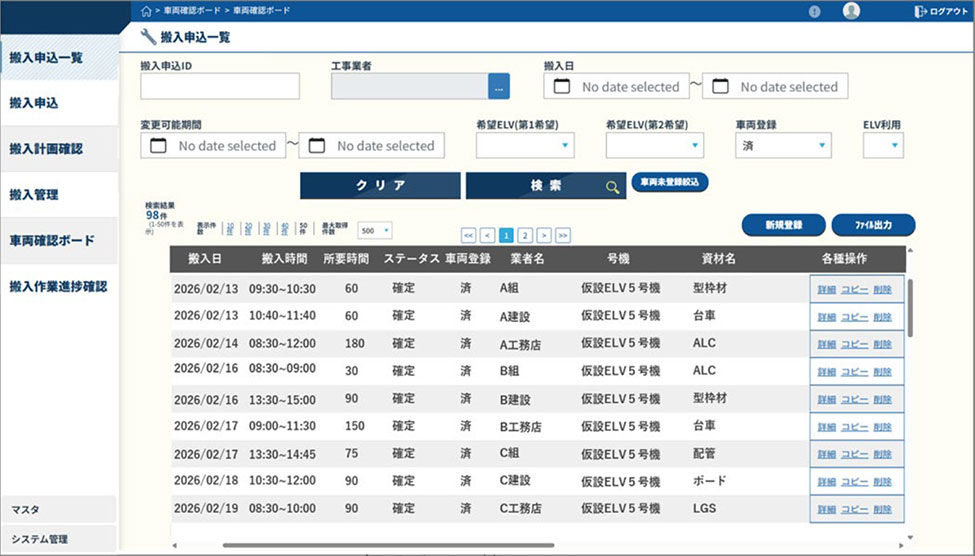Click the 搬入日 column header
This screenshot has width=975, height=556.
click(205, 259)
